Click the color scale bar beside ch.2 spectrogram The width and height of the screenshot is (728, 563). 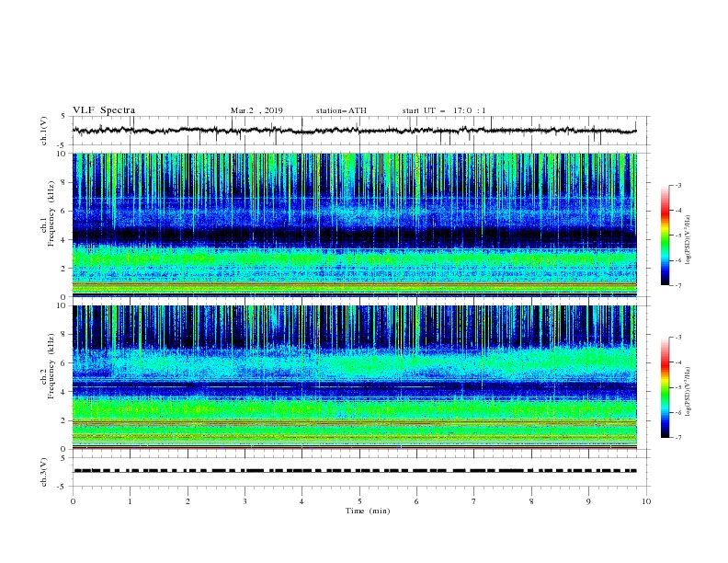tap(665, 387)
